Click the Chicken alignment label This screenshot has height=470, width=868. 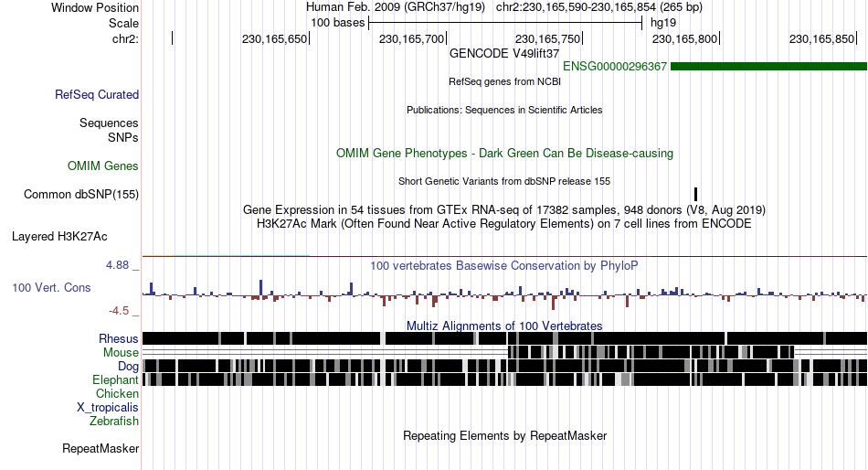[117, 393]
